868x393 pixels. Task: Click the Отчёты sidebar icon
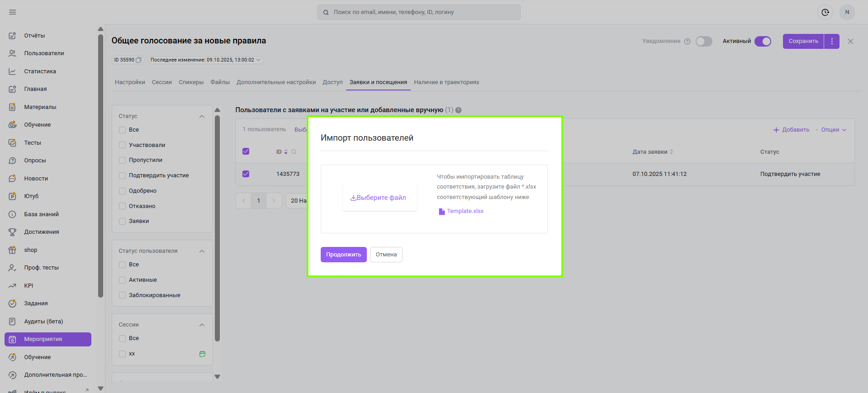tap(13, 36)
